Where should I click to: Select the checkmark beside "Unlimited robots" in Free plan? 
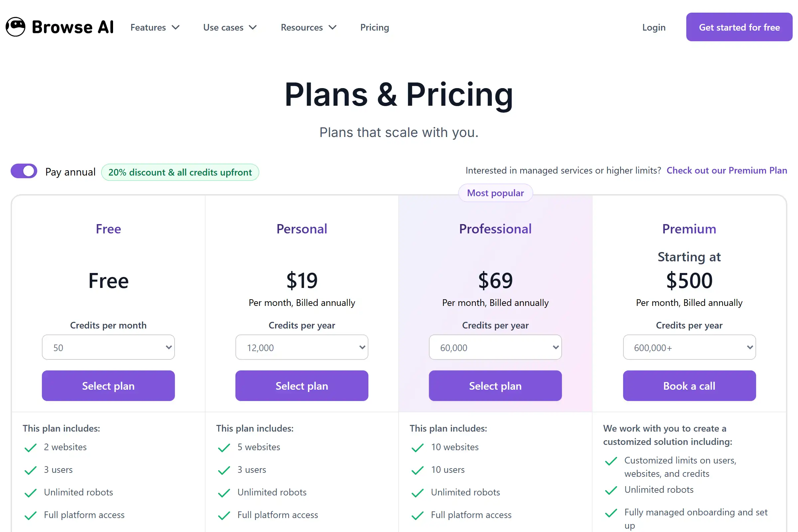(30, 493)
